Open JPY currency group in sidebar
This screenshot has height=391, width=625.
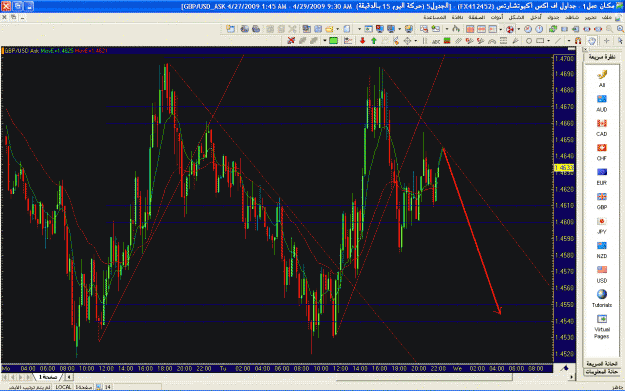[601, 225]
